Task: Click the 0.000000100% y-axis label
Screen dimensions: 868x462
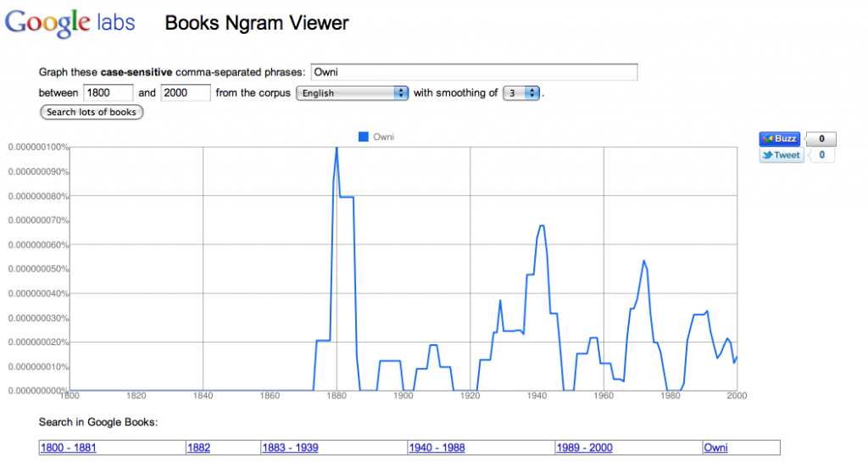Action: (38, 148)
